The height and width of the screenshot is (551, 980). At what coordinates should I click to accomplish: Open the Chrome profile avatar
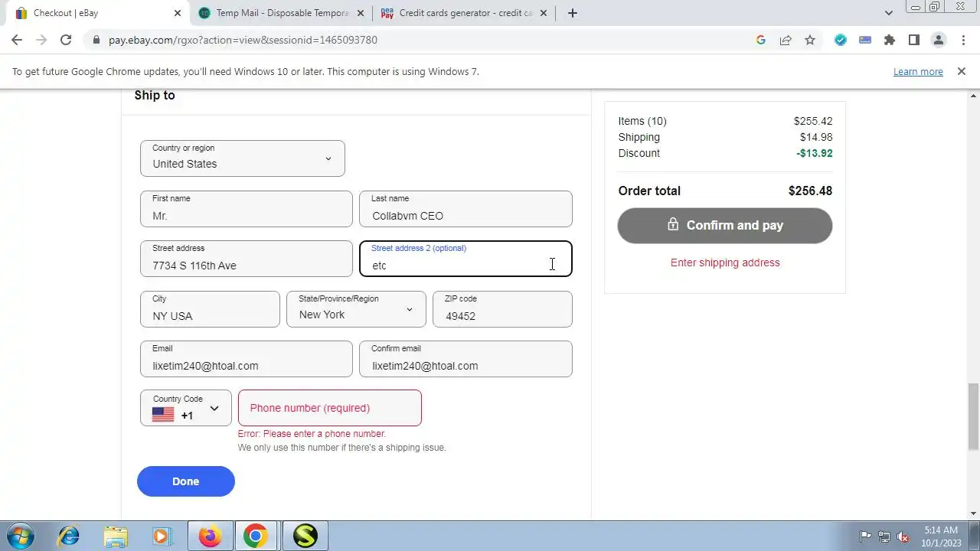(939, 40)
